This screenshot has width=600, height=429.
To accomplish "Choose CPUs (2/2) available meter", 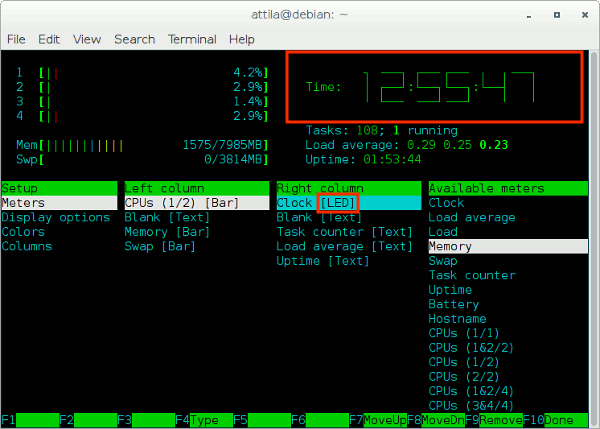I will pyautogui.click(x=464, y=377).
